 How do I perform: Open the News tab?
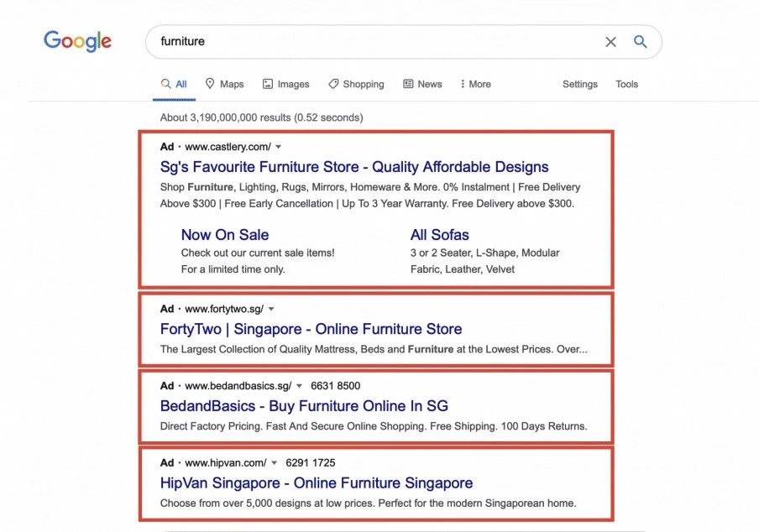422,84
